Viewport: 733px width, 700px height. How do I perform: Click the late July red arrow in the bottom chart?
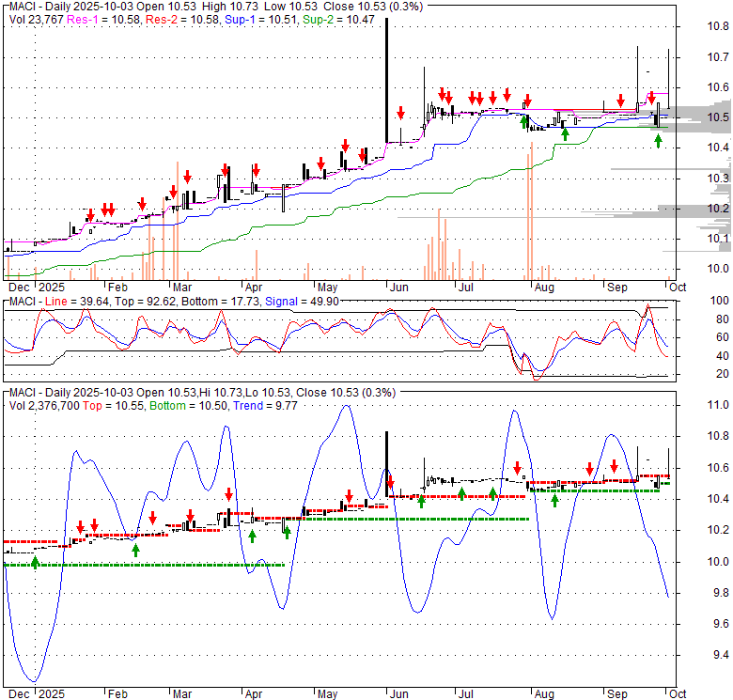point(517,467)
